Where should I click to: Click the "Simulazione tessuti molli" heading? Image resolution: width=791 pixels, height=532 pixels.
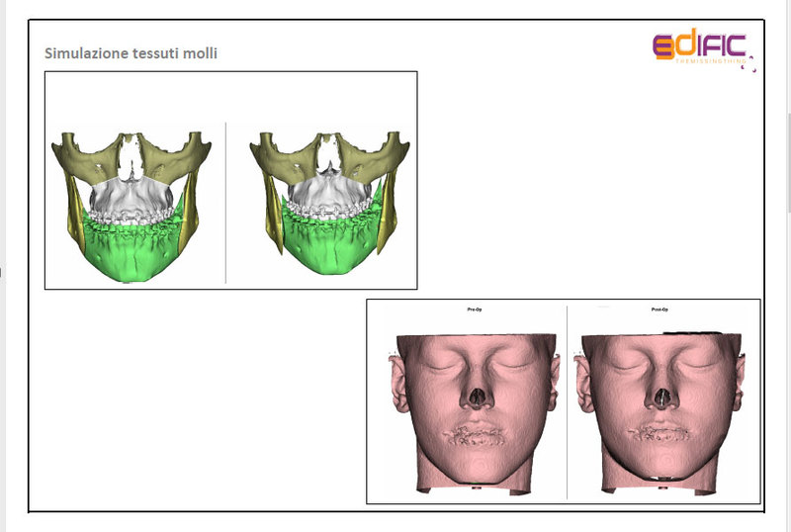tap(132, 52)
